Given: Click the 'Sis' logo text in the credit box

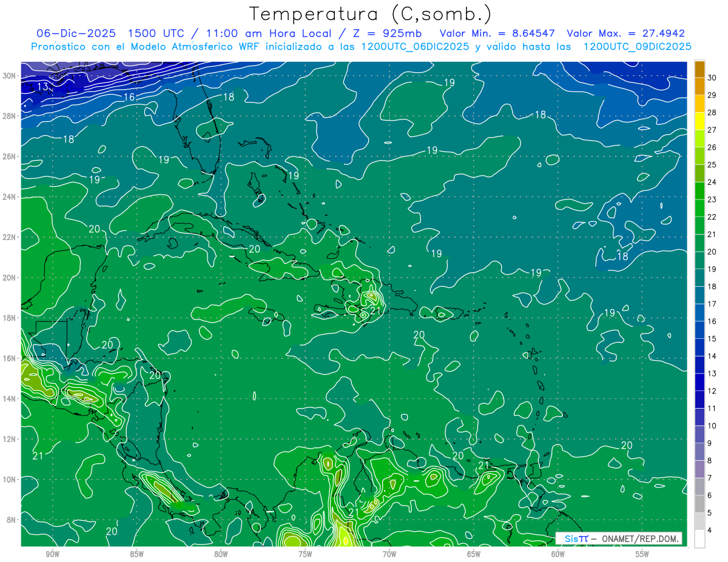Looking at the screenshot, I should tap(571, 538).
